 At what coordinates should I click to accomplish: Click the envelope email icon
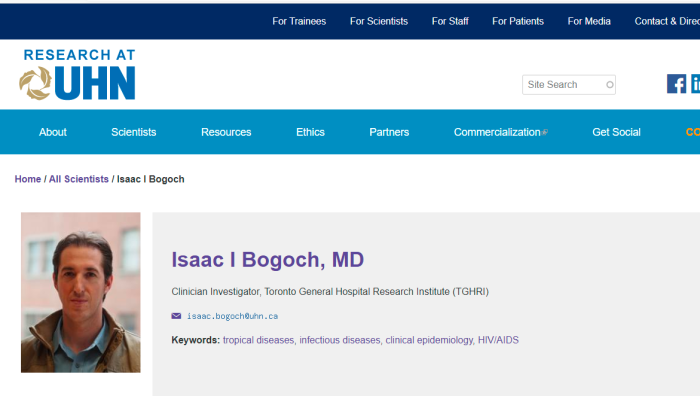click(x=176, y=316)
